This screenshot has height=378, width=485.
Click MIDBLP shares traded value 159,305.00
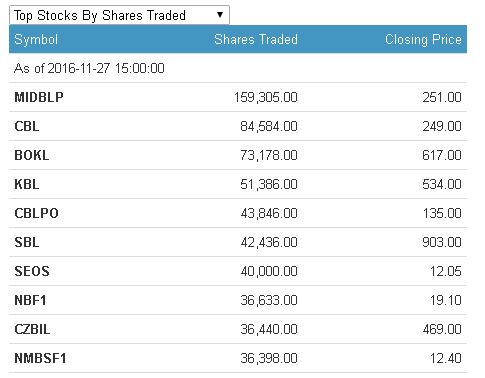point(266,97)
